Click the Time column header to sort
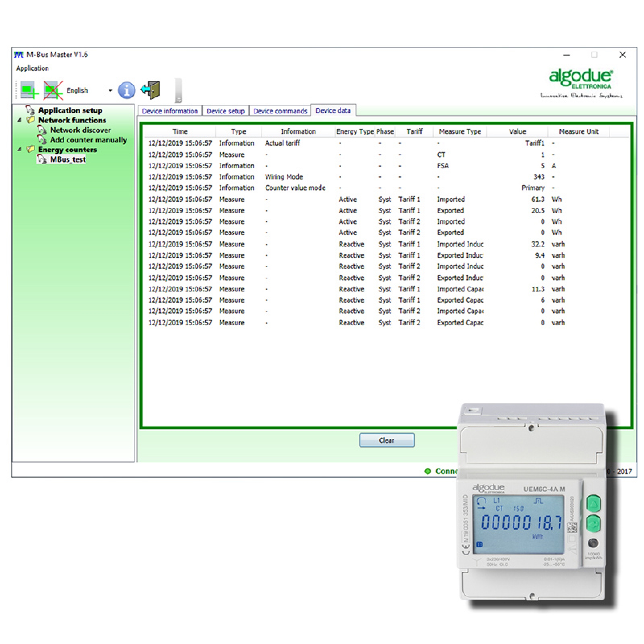Viewport: 644px width, 644px height. pyautogui.click(x=180, y=131)
